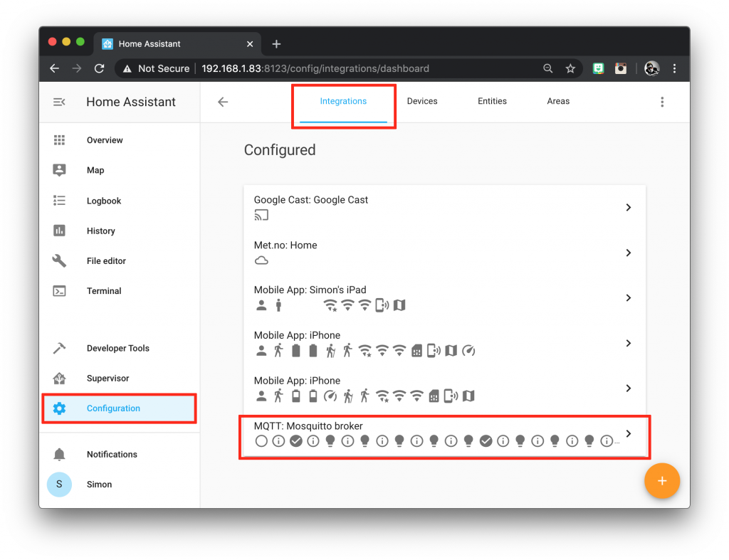Open Chrome's three-dot menu

(675, 68)
